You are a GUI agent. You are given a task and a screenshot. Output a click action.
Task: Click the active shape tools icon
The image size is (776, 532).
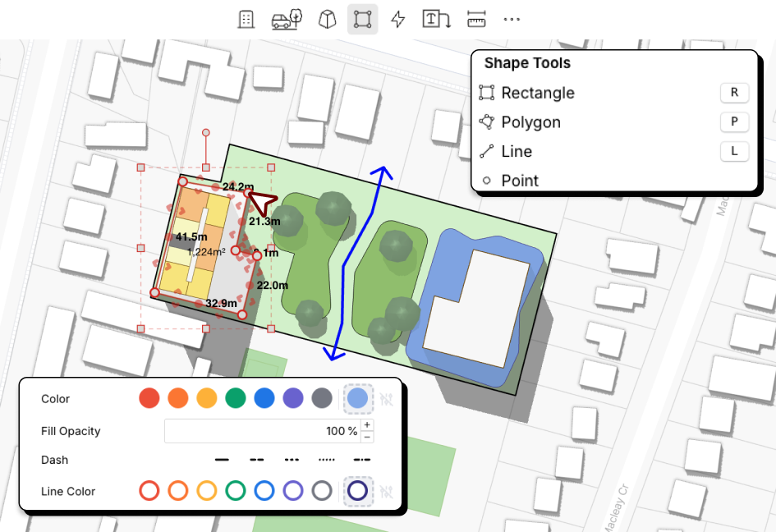362,20
